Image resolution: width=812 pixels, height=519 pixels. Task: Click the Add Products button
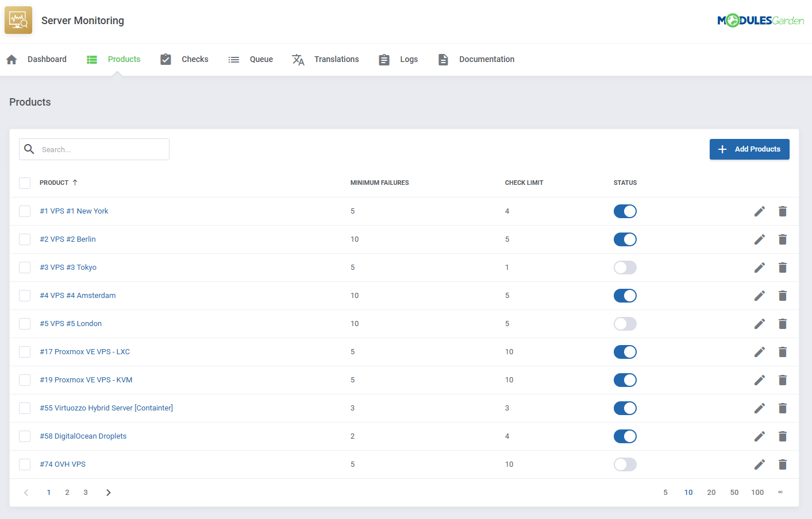(x=749, y=149)
